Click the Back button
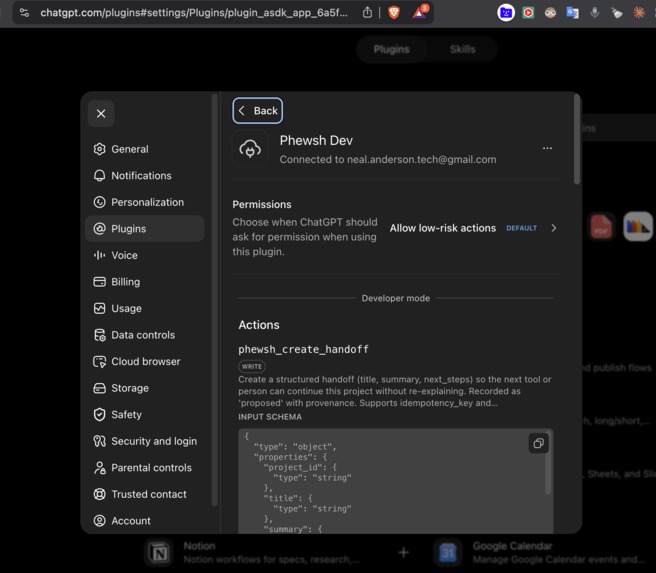This screenshot has width=656, height=573. [258, 111]
